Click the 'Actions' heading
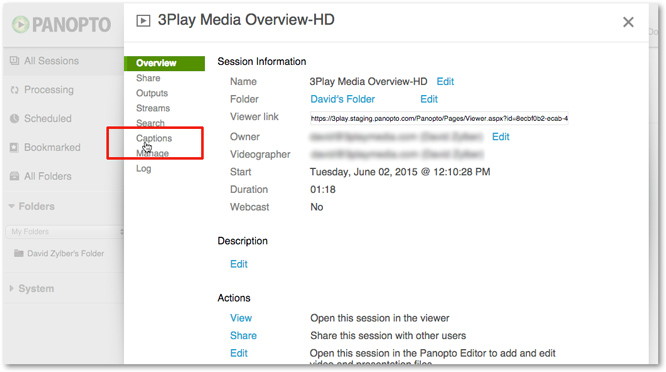Image resolution: width=666 pixels, height=372 pixels. click(x=234, y=298)
